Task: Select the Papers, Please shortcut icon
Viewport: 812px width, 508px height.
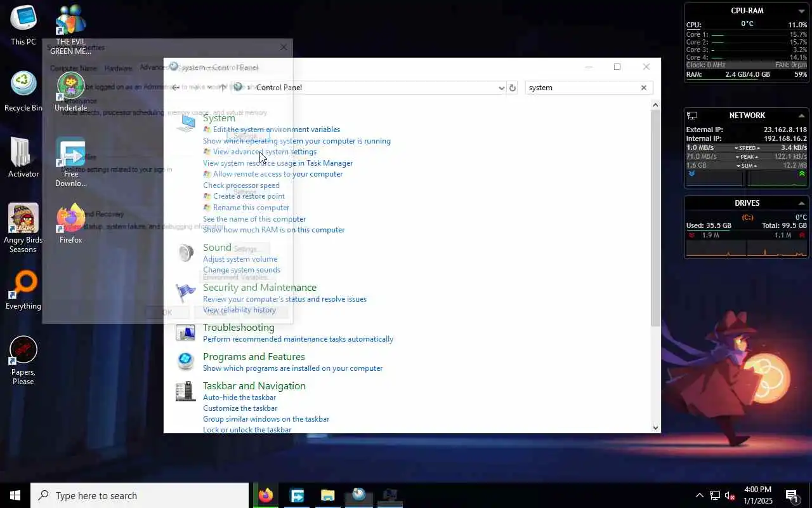Action: (23, 360)
